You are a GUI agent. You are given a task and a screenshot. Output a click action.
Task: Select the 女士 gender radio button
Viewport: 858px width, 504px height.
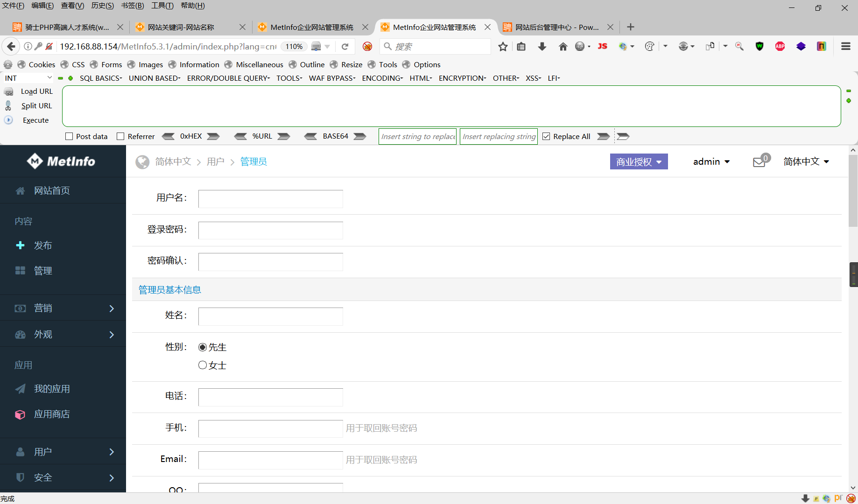click(203, 365)
